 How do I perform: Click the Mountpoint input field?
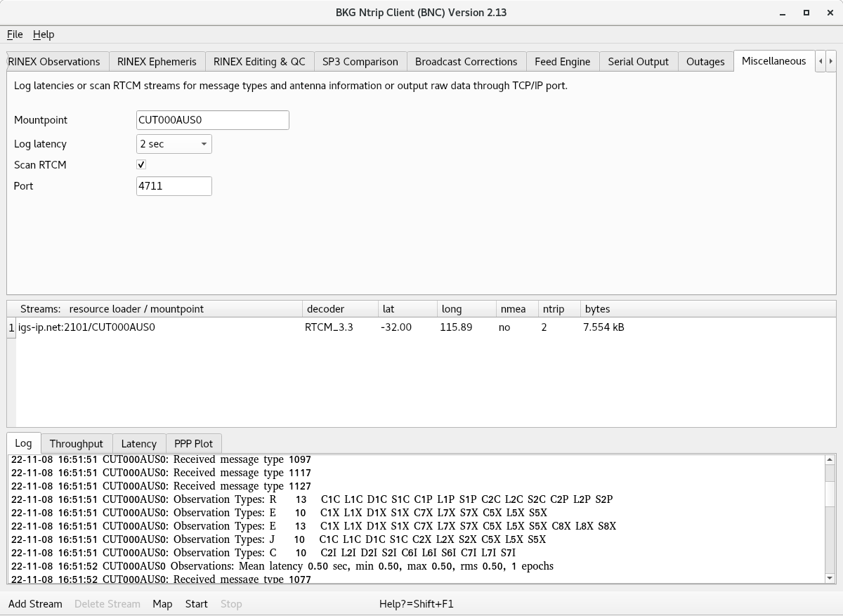click(x=212, y=120)
